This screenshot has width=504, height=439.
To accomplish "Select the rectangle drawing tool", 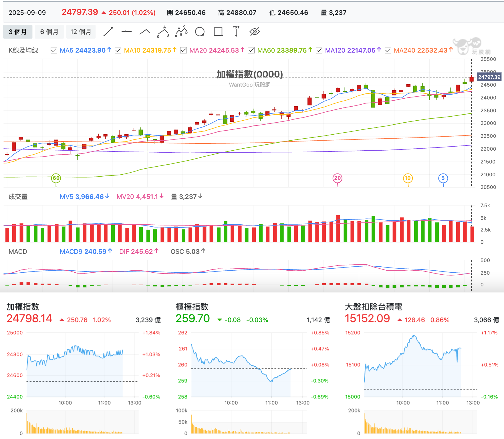I will [218, 32].
